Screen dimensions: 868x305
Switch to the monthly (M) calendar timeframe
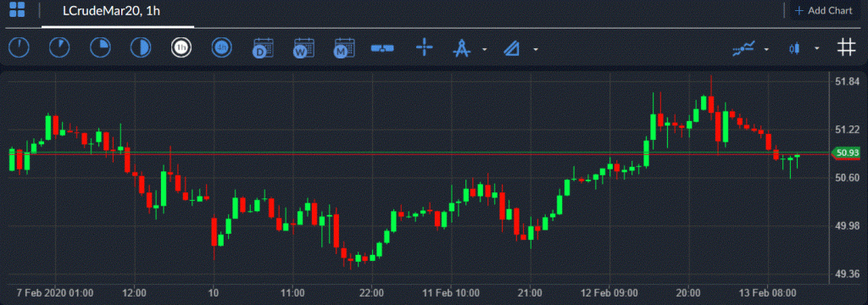click(x=344, y=48)
